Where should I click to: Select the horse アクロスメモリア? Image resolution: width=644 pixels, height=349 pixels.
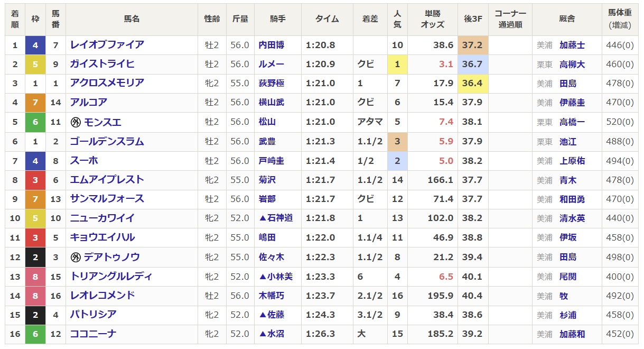107,83
